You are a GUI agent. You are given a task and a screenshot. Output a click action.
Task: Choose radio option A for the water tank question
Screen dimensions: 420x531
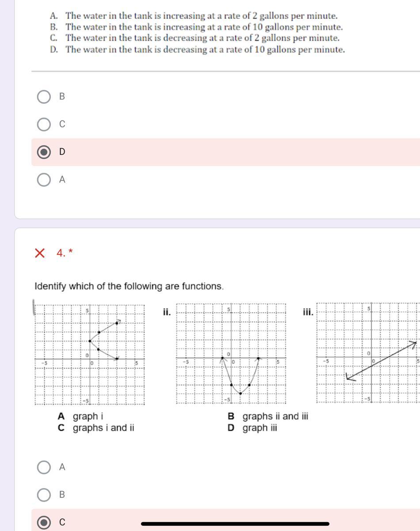(x=44, y=180)
